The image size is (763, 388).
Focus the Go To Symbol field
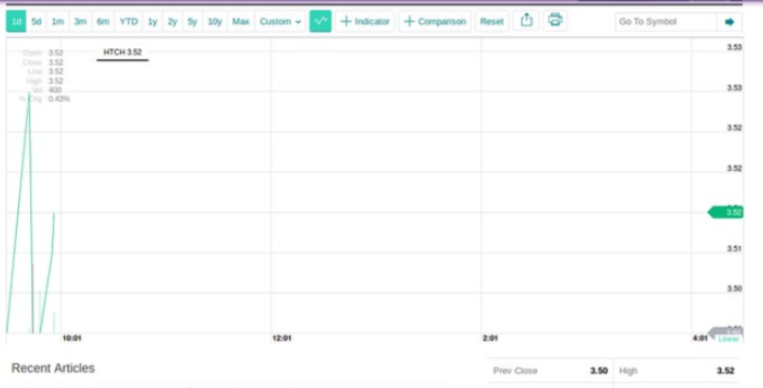(x=666, y=22)
